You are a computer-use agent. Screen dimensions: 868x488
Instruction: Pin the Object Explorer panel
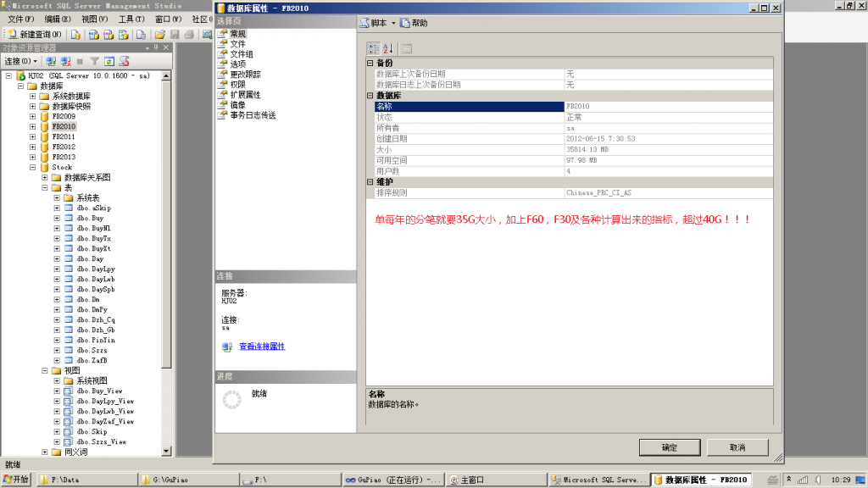(x=156, y=47)
